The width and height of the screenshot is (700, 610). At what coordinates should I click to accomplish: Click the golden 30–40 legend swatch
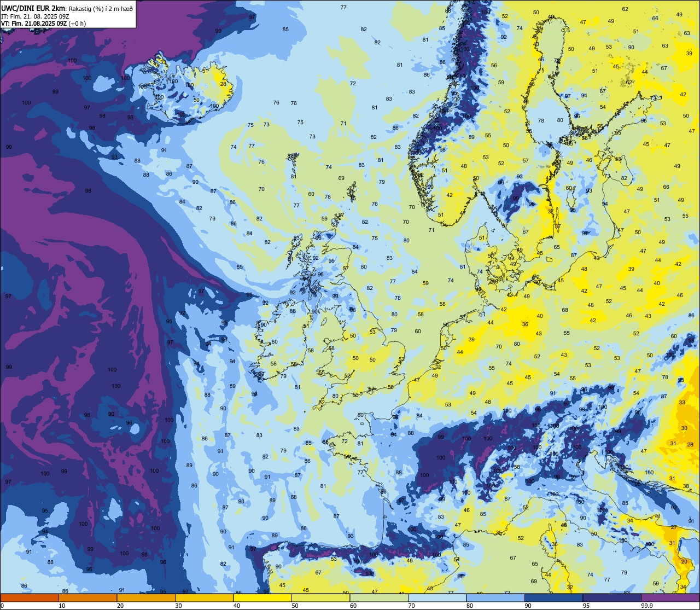click(x=204, y=598)
